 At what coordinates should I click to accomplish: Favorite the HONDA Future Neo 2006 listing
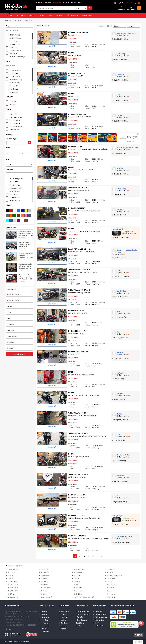pos(40,124)
